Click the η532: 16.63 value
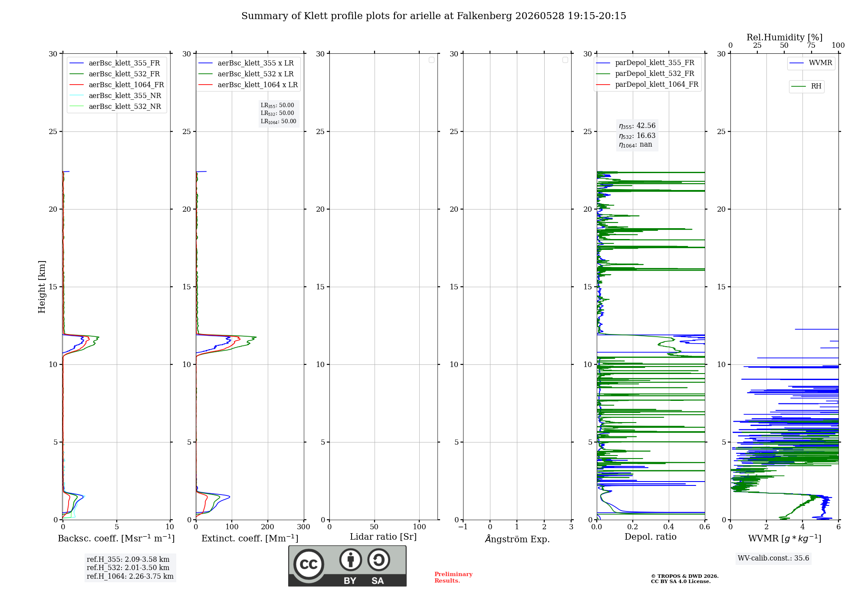 click(x=637, y=136)
